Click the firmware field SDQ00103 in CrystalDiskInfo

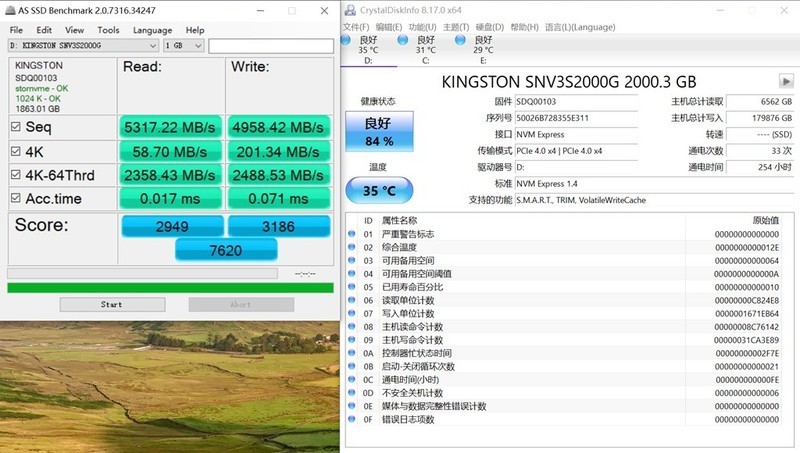[576, 102]
